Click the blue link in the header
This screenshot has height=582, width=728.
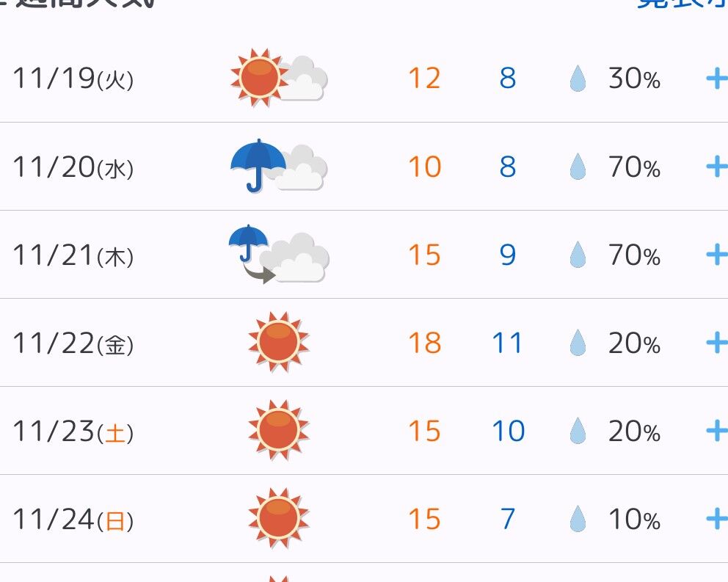click(682, 4)
